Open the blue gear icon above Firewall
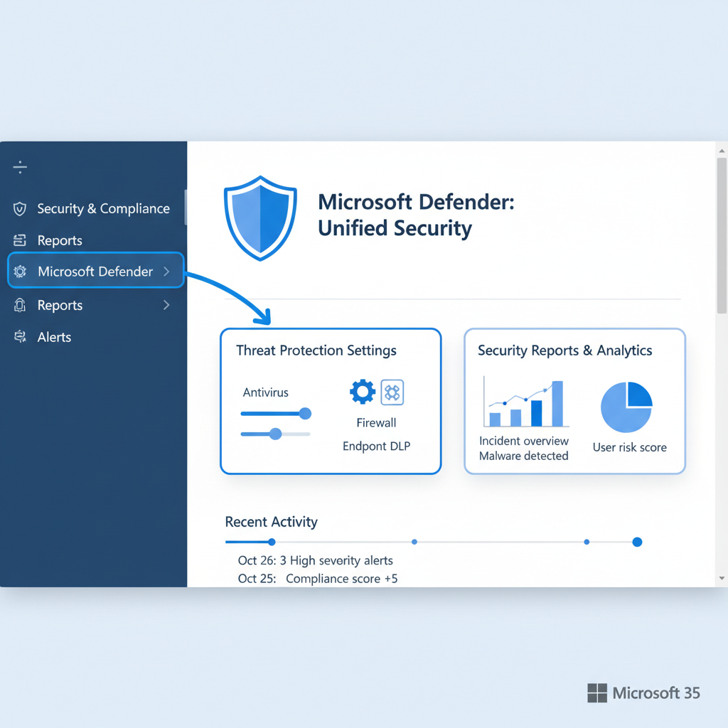Viewport: 728px width, 728px height. pos(363,392)
